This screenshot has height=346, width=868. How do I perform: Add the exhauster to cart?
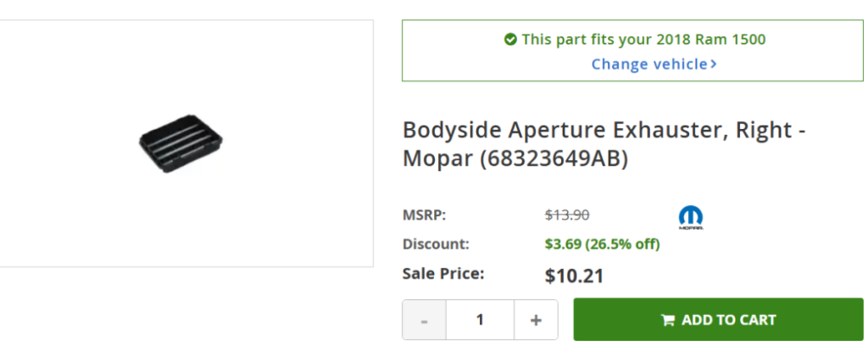point(718,319)
